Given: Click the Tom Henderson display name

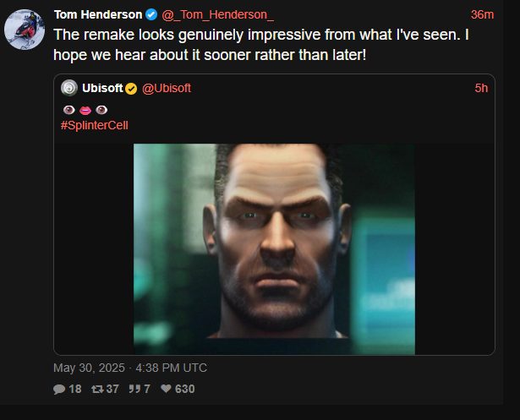Looking at the screenshot, I should pos(97,14).
